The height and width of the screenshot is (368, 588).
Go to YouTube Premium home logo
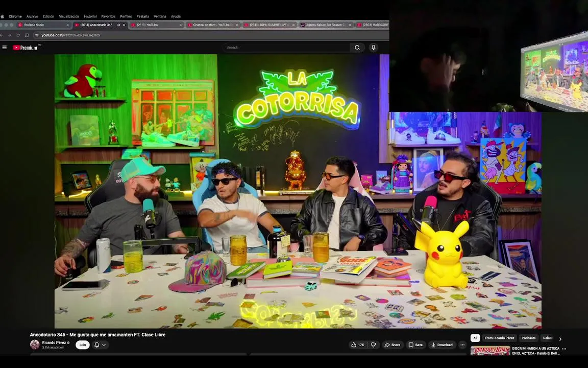(26, 48)
